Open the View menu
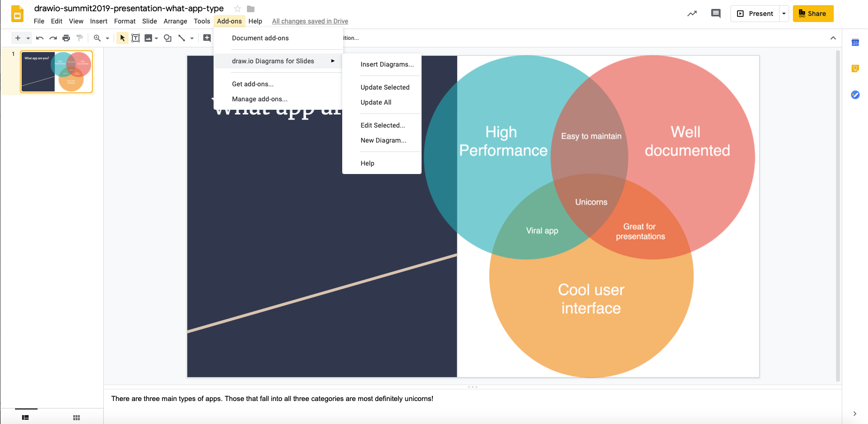 coord(76,21)
